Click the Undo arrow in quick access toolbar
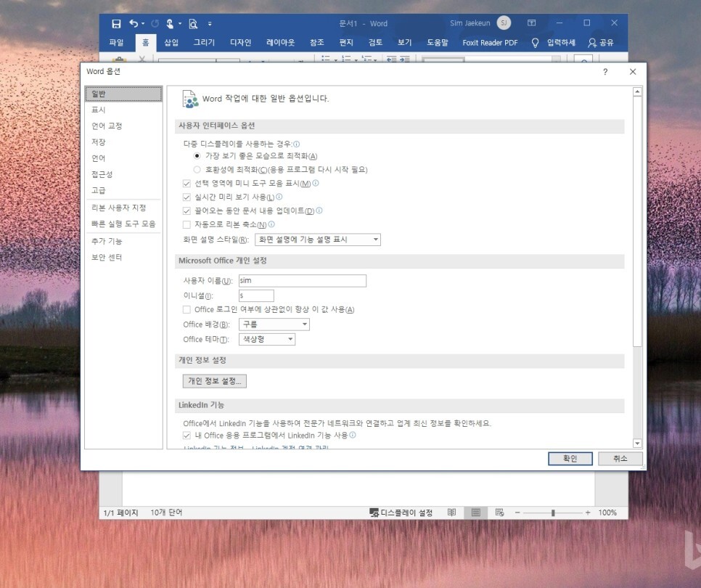This screenshot has height=588, width=701. 134,23
